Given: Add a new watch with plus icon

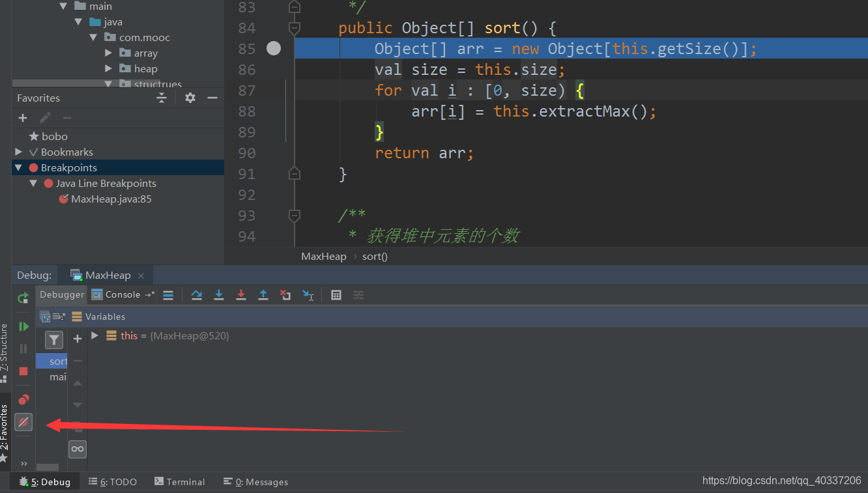Looking at the screenshot, I should point(78,339).
